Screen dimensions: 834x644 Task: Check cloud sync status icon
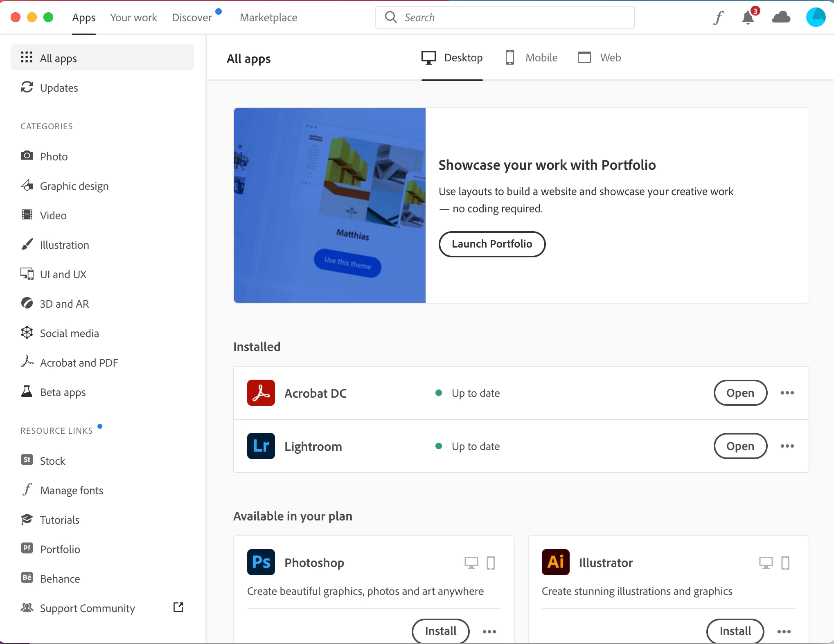click(781, 17)
